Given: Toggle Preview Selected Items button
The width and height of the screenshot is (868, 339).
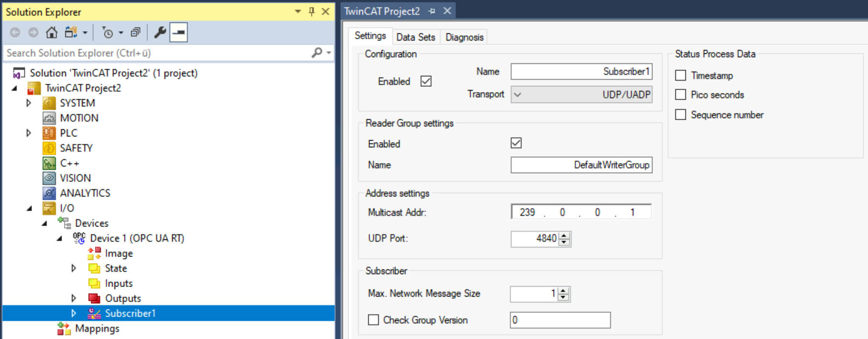Looking at the screenshot, I should (x=178, y=32).
